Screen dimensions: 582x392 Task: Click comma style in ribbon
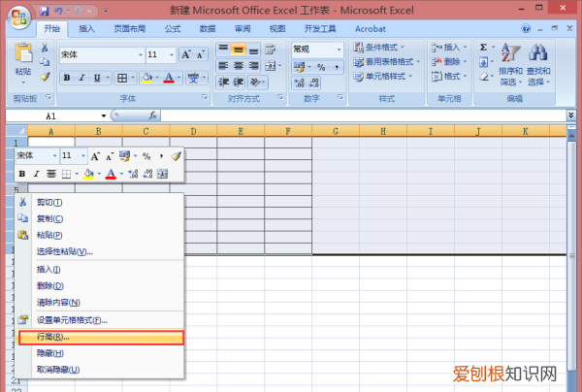(x=337, y=67)
